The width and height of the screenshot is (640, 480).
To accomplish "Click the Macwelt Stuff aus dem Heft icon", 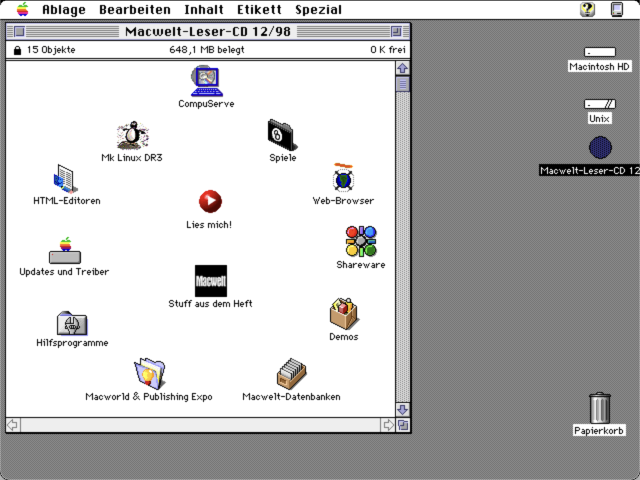I will [211, 281].
